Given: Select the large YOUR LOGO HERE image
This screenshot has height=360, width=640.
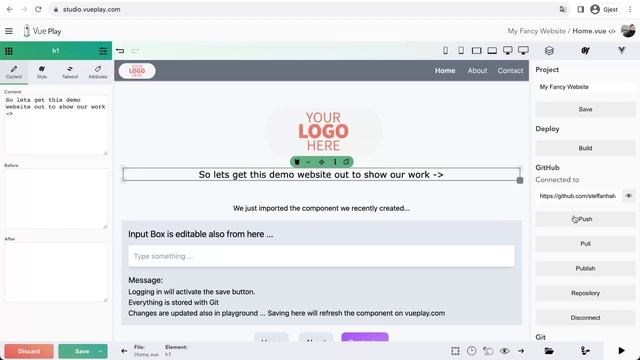Looking at the screenshot, I should click(x=323, y=131).
